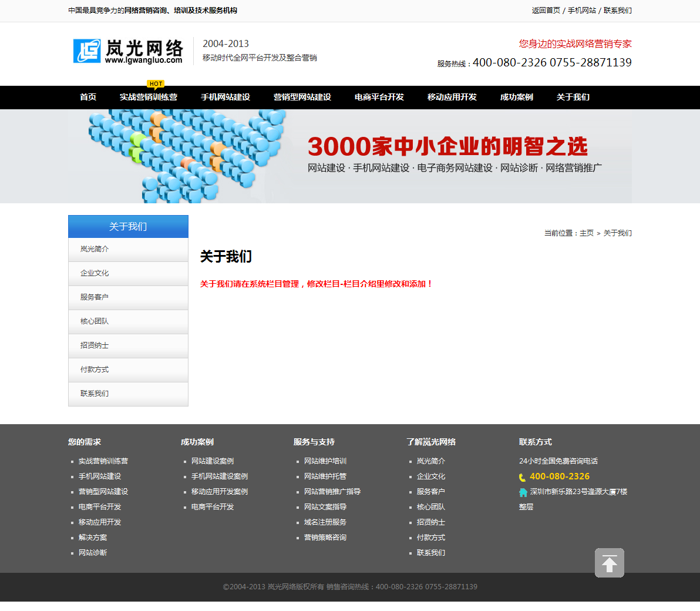Select 岚光简介 in the sidebar

95,249
